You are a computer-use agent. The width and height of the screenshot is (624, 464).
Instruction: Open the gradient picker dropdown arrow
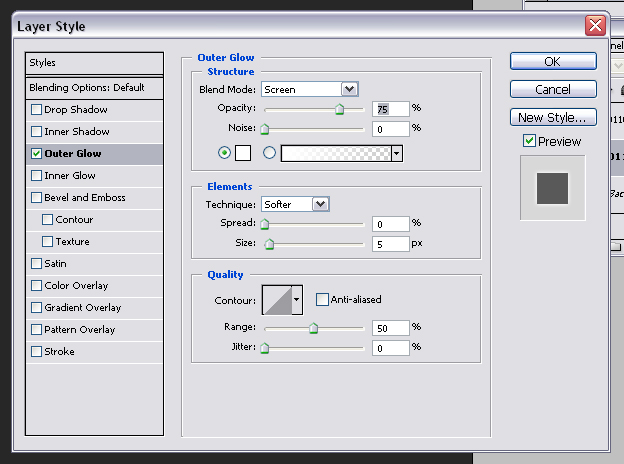pyautogui.click(x=397, y=154)
